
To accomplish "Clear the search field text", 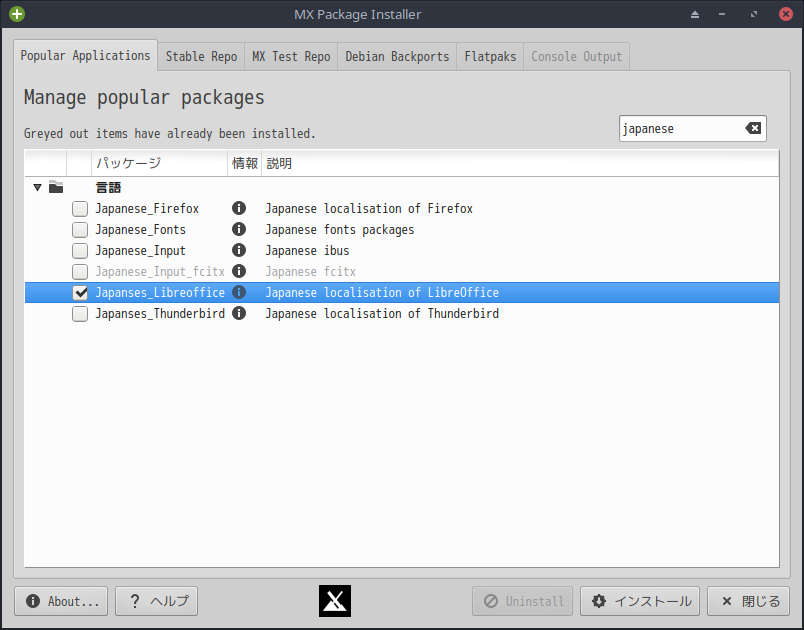I will [753, 128].
